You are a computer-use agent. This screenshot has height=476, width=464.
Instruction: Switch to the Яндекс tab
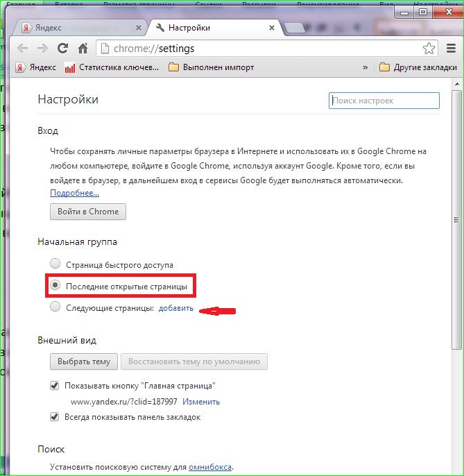point(79,28)
